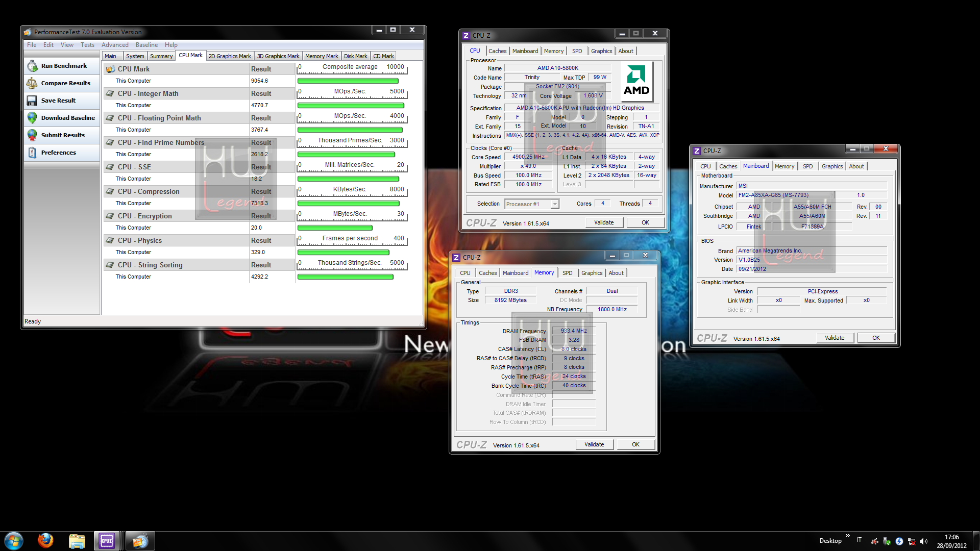Screen dimensions: 980x551
Task: Click the Encryption MBytes/Sec. result bar
Action: (335, 228)
